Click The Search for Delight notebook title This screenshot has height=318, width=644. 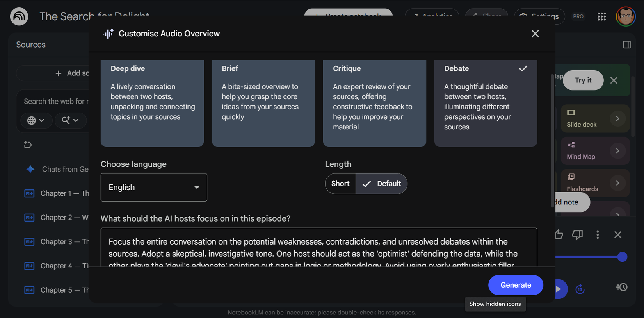(x=94, y=16)
